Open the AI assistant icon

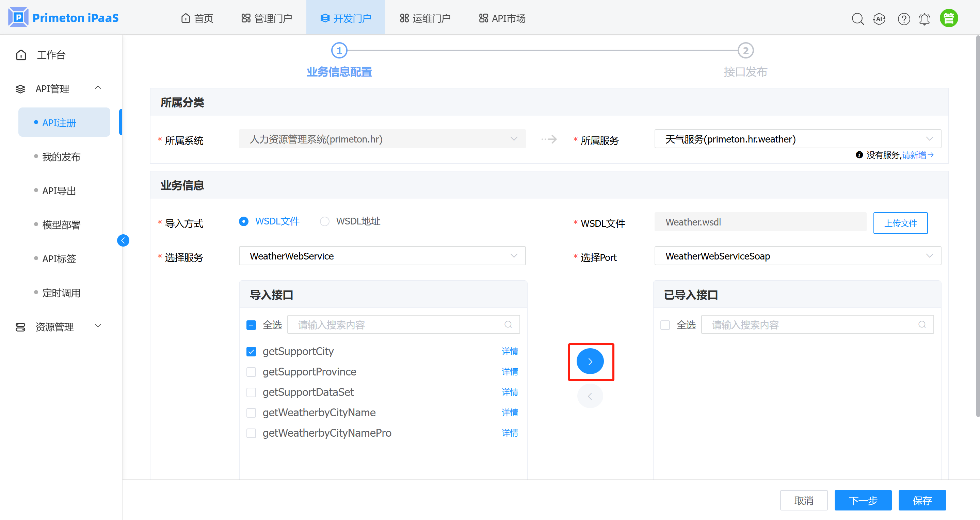pyautogui.click(x=879, y=19)
